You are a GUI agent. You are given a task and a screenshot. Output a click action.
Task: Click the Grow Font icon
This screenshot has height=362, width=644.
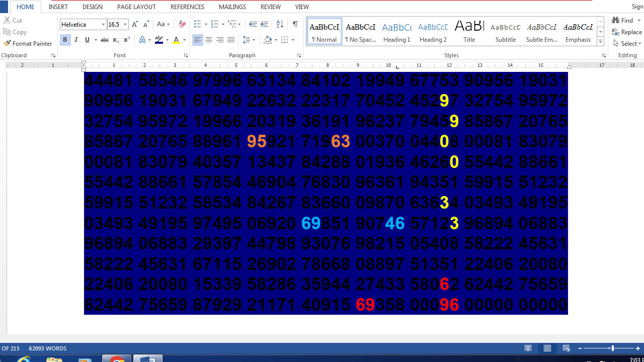click(x=135, y=24)
